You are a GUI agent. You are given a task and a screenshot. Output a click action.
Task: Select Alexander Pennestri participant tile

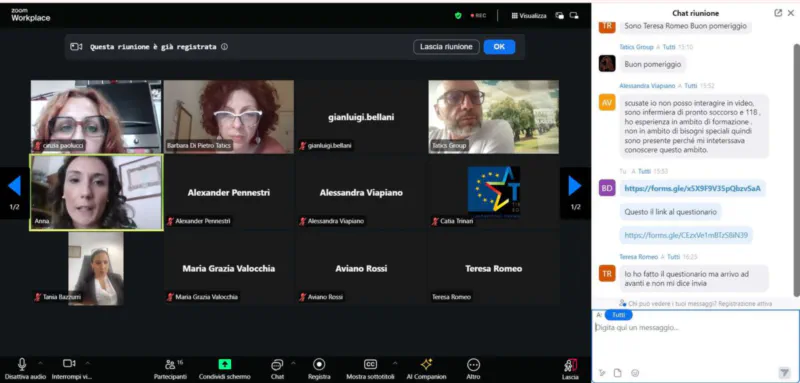coord(229,192)
